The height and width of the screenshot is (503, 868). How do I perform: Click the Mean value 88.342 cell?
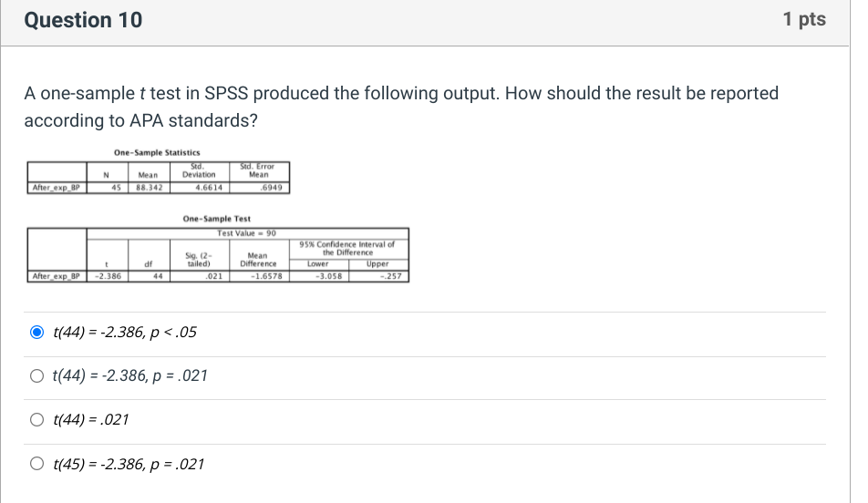tap(149, 188)
